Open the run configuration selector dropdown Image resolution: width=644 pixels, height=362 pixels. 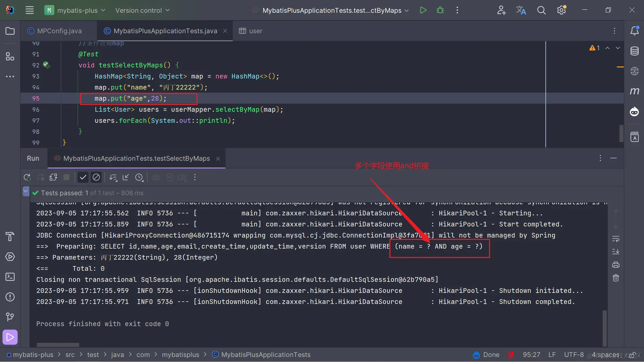pos(331,10)
